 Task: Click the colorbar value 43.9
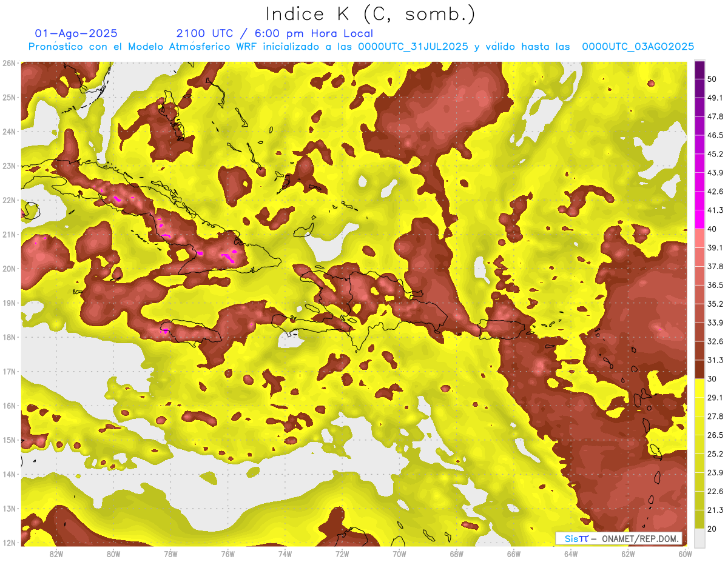point(715,173)
